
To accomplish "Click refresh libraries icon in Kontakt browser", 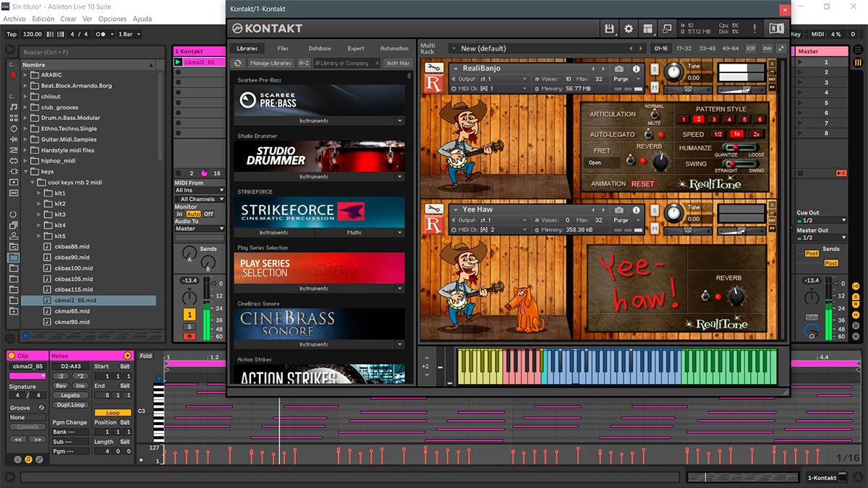I will [x=238, y=63].
